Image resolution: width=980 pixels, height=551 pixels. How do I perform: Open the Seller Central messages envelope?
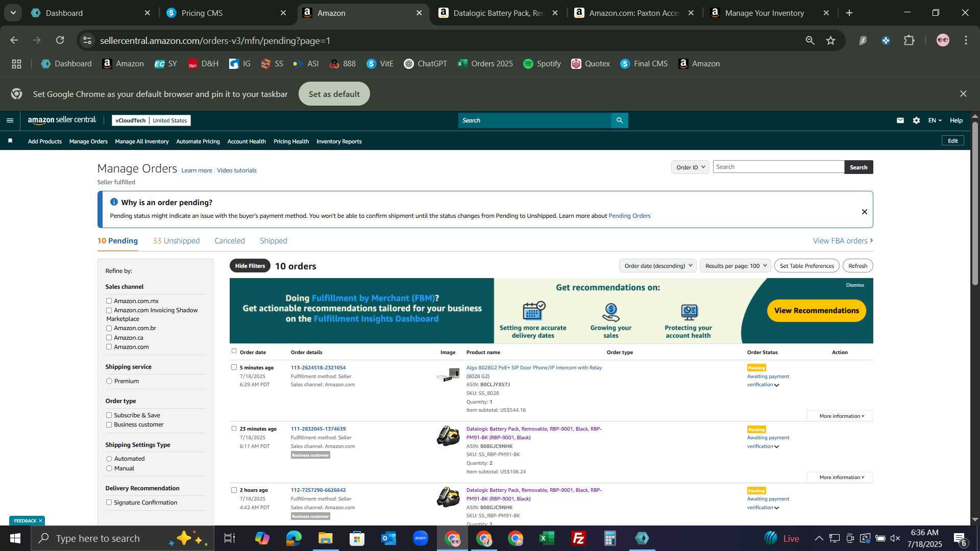tap(900, 120)
